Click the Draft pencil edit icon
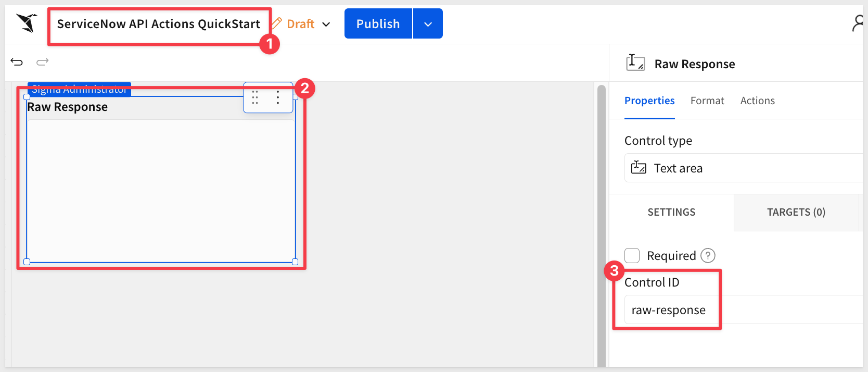 pos(277,23)
